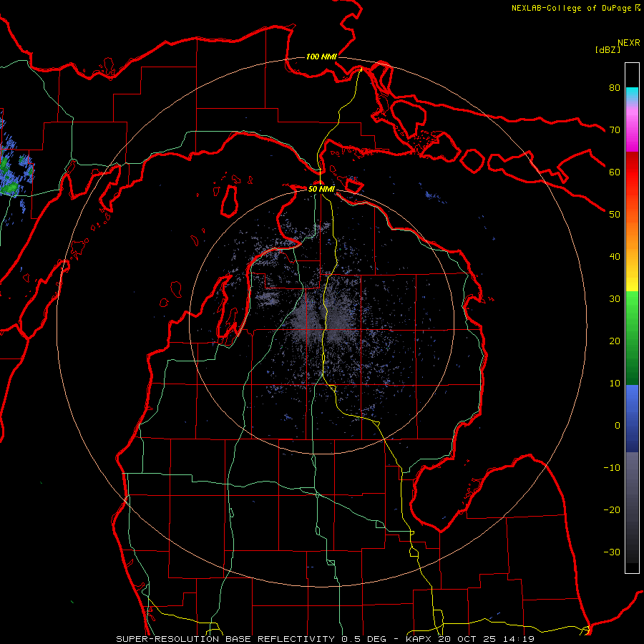Click the "NEXR" text above the color scale

[629, 43]
